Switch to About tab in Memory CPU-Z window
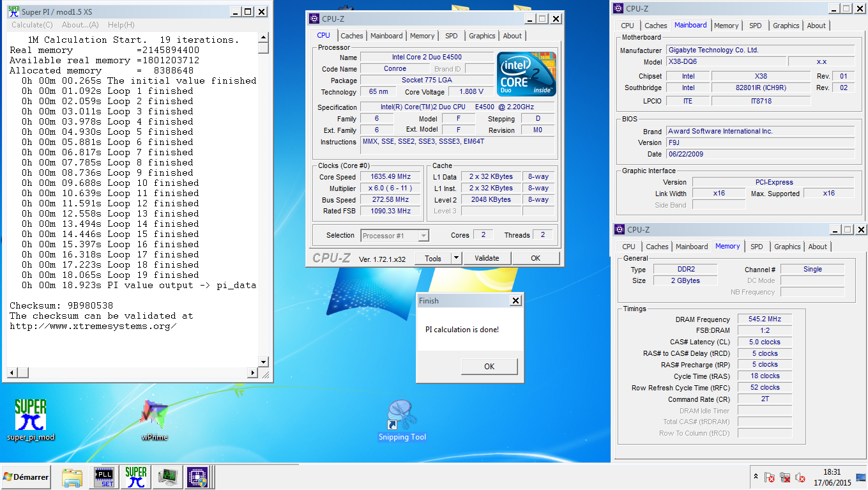 [818, 247]
